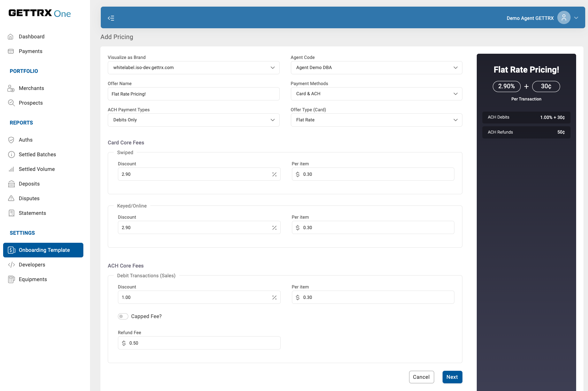Click the Auths shield icon
588x391 pixels.
point(11,140)
